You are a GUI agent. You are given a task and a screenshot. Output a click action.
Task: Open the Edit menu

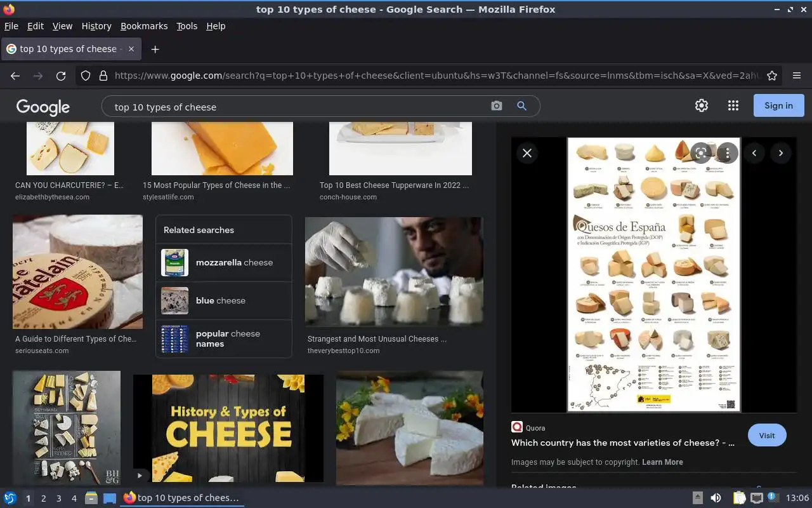[36, 26]
